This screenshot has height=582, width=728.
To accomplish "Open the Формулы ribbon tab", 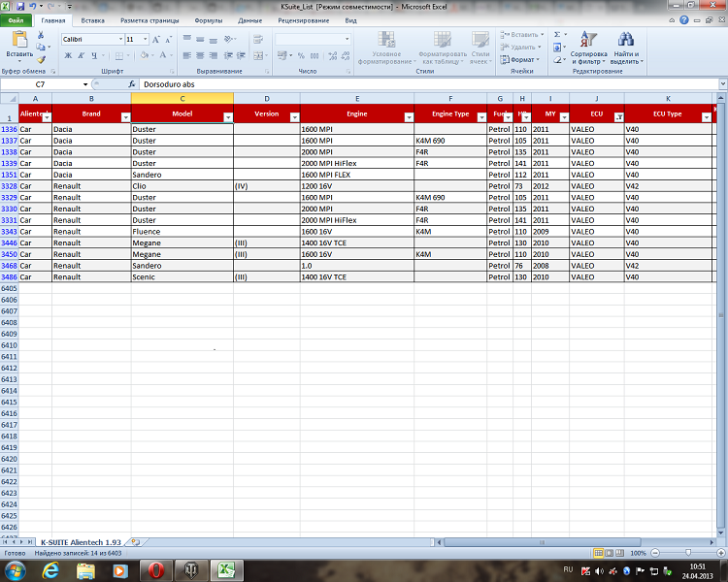I will click(x=208, y=19).
